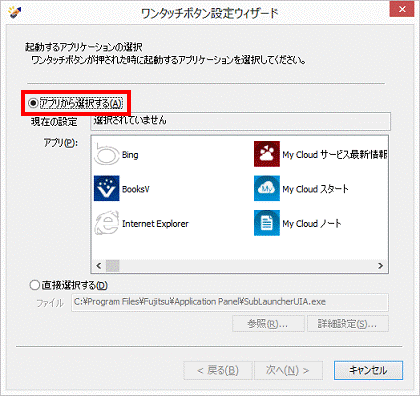
Task: Click the app list left scroll arrow
Action: [x=99, y=266]
